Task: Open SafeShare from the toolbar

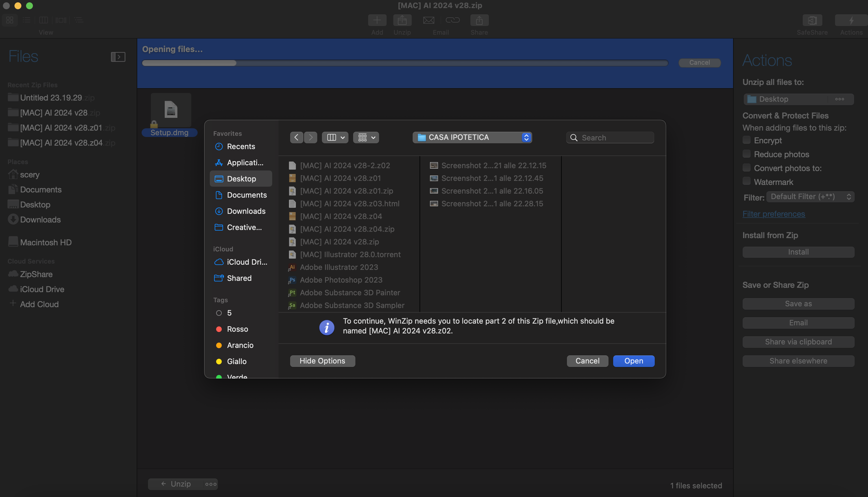Action: click(x=812, y=20)
